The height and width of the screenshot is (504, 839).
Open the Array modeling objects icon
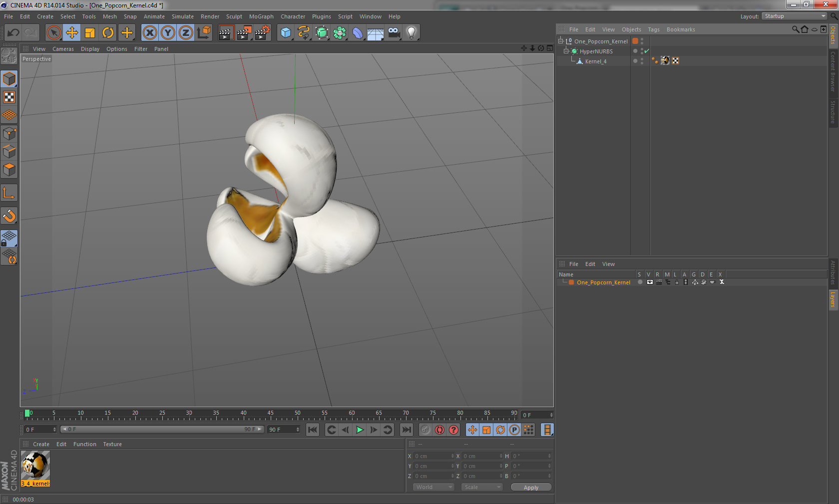(x=340, y=33)
